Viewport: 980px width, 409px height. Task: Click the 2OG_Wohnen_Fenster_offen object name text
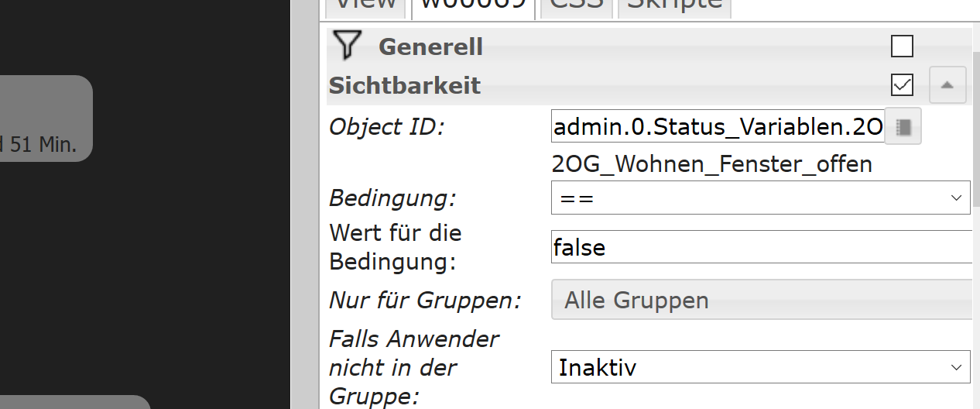pyautogui.click(x=712, y=164)
